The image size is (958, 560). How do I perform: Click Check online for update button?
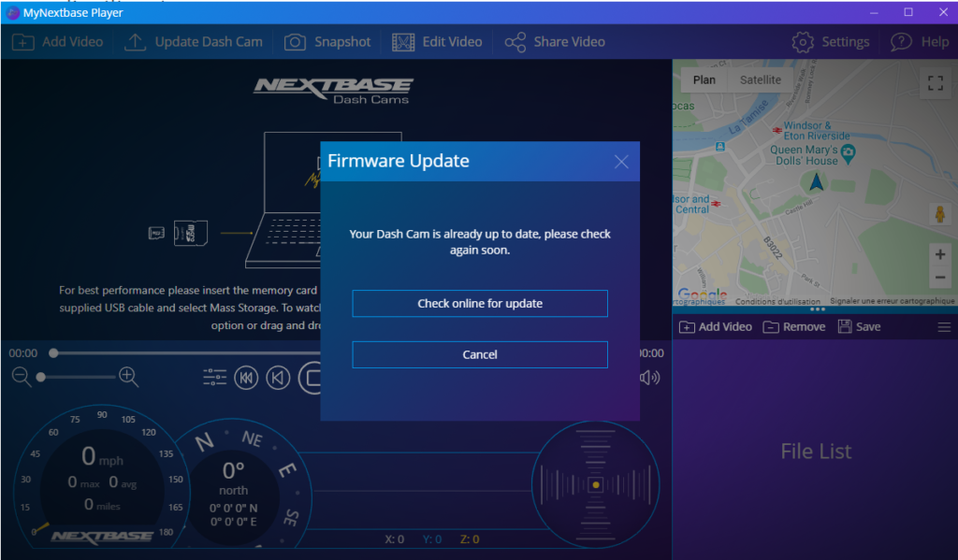[x=480, y=304]
